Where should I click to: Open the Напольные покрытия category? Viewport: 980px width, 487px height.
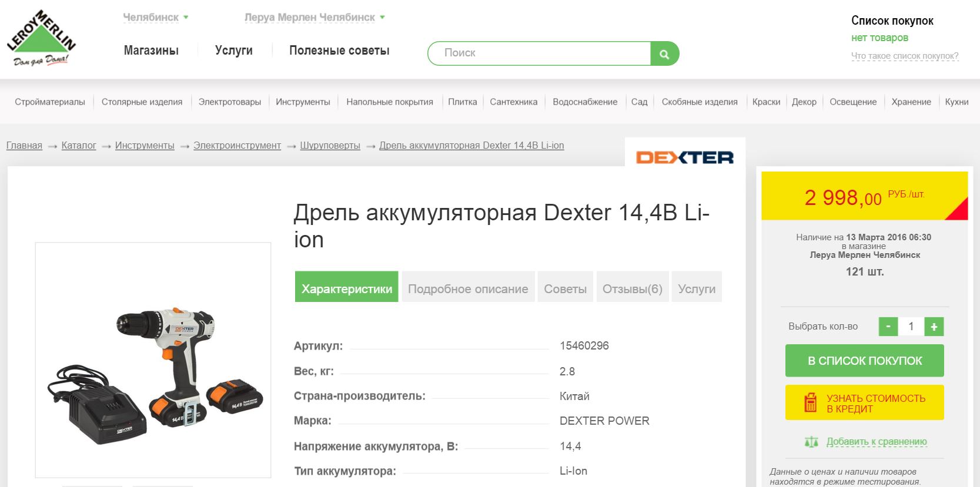390,102
